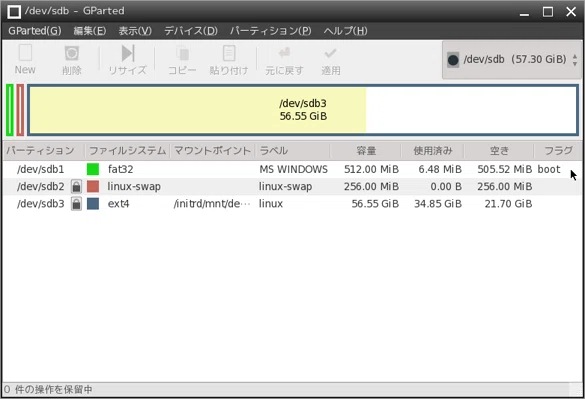
Task: Click the フラグ column header
Action: coord(558,151)
